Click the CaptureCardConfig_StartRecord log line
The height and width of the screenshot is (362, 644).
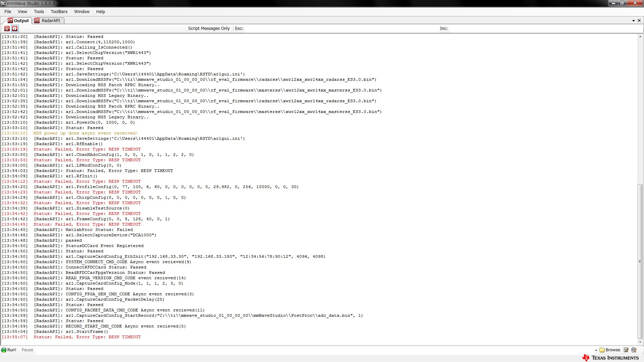182,315
